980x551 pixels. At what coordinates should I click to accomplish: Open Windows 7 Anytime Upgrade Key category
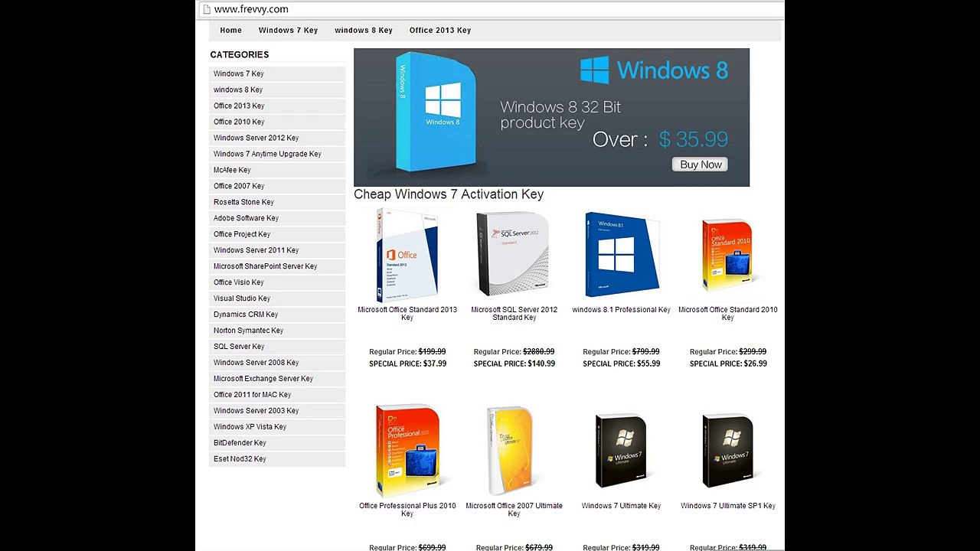(277, 154)
